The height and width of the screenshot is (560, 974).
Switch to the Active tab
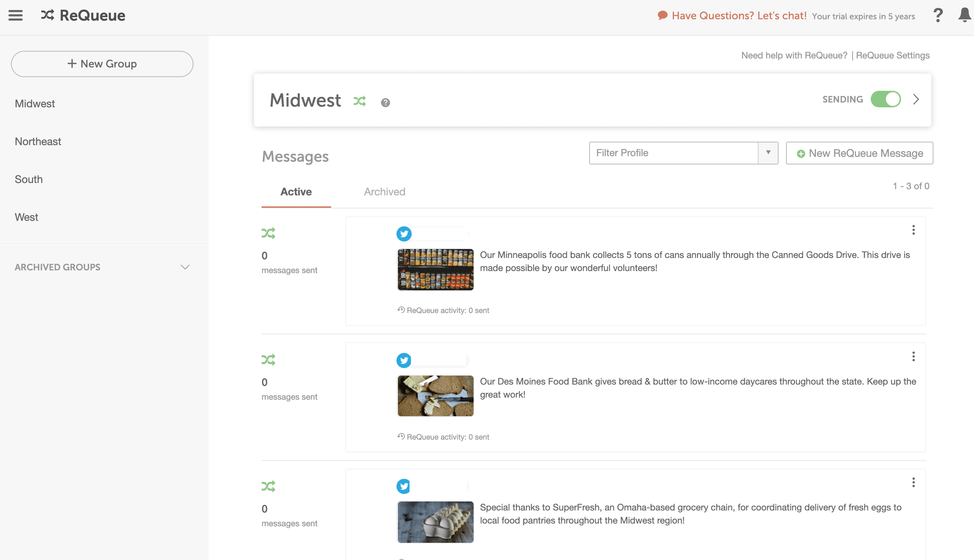296,192
